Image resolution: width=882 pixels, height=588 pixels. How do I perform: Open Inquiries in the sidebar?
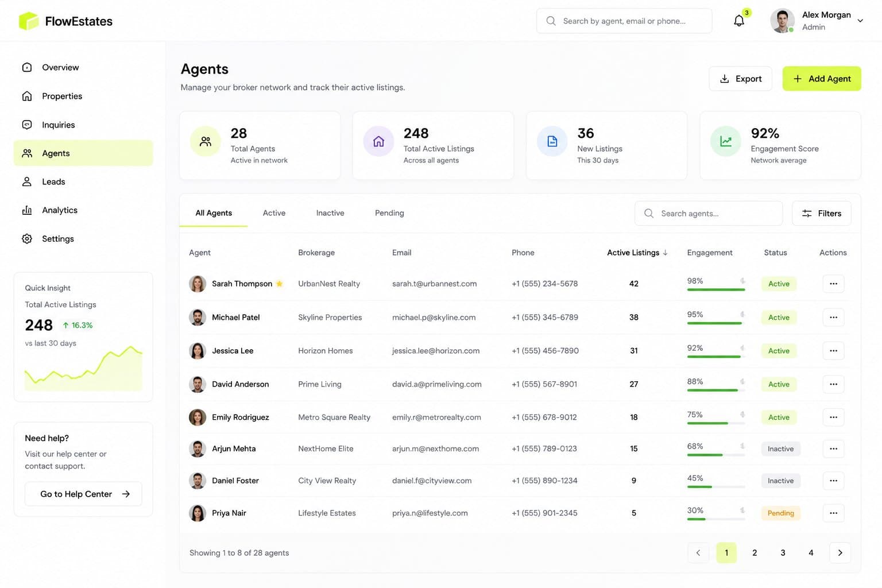click(83, 125)
